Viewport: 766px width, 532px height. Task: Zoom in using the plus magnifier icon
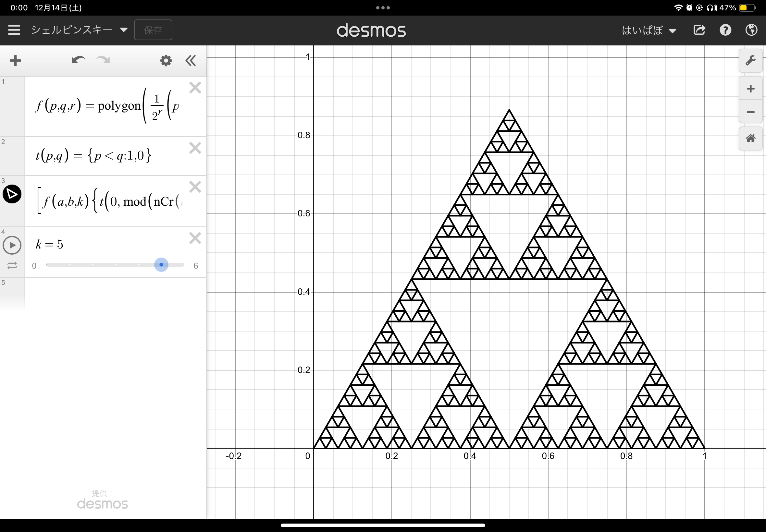tap(751, 88)
